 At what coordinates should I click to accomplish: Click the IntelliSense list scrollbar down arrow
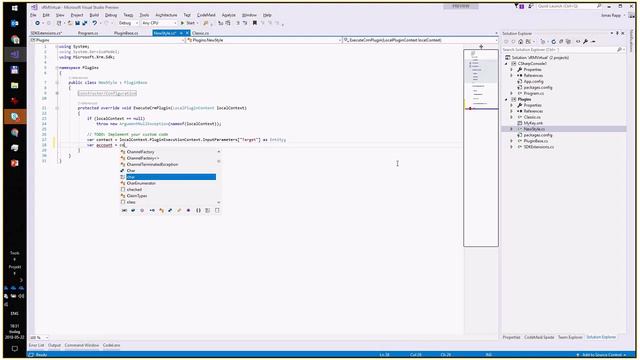point(219,202)
